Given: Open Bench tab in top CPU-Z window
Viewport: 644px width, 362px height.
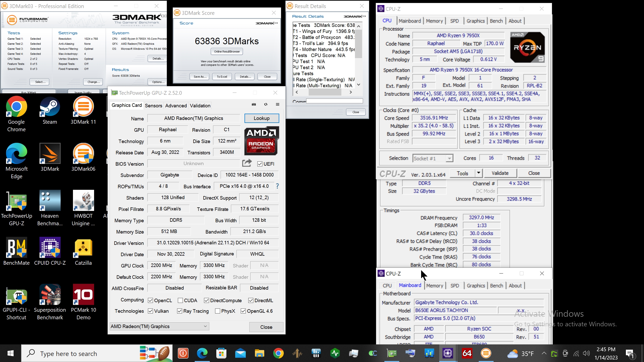Looking at the screenshot, I should [496, 21].
